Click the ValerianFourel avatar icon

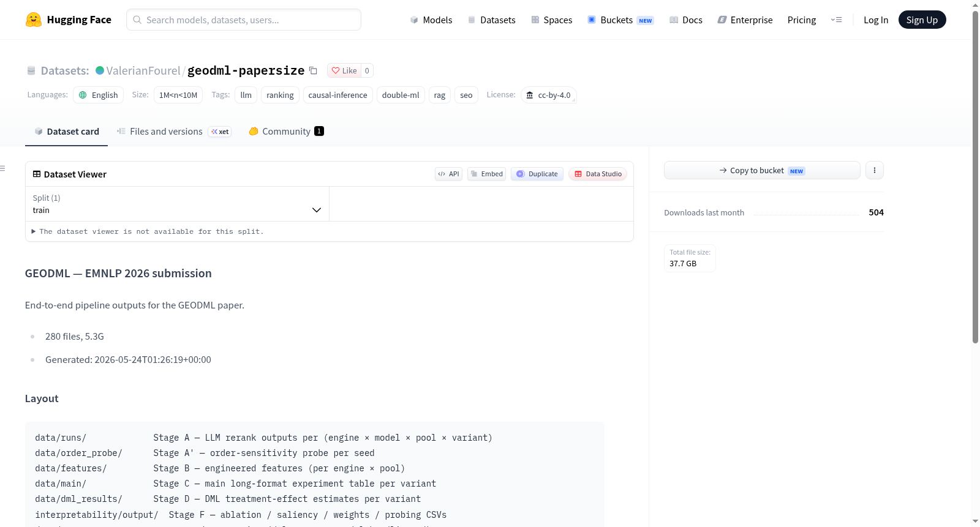(x=100, y=70)
